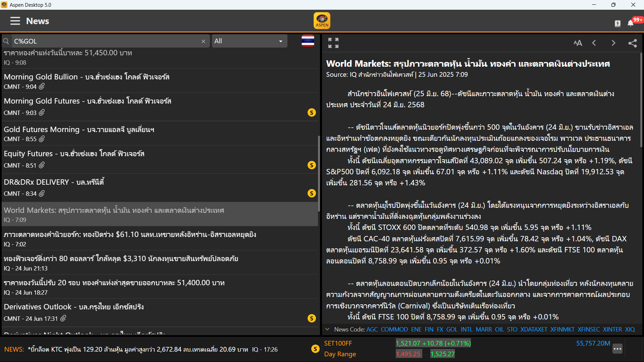Open the COMMOD news code link
The width and height of the screenshot is (644, 362).
394,329
